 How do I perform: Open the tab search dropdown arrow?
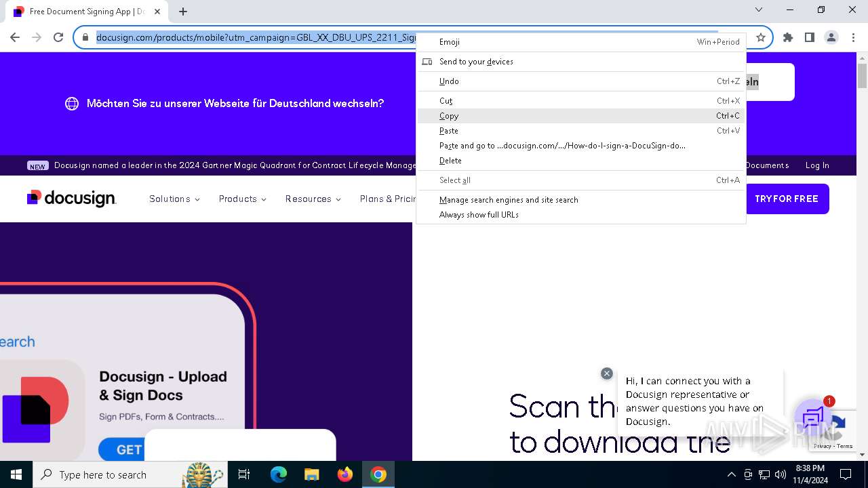tap(759, 9)
